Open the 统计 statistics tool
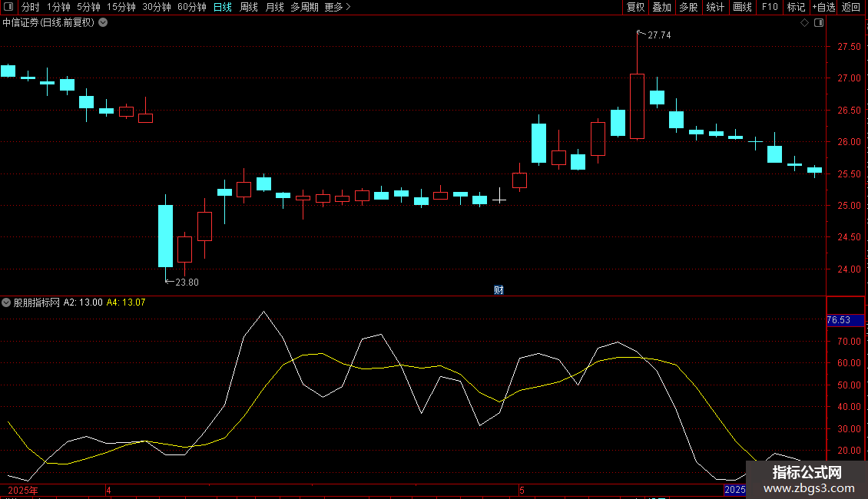868x499 pixels. [715, 7]
